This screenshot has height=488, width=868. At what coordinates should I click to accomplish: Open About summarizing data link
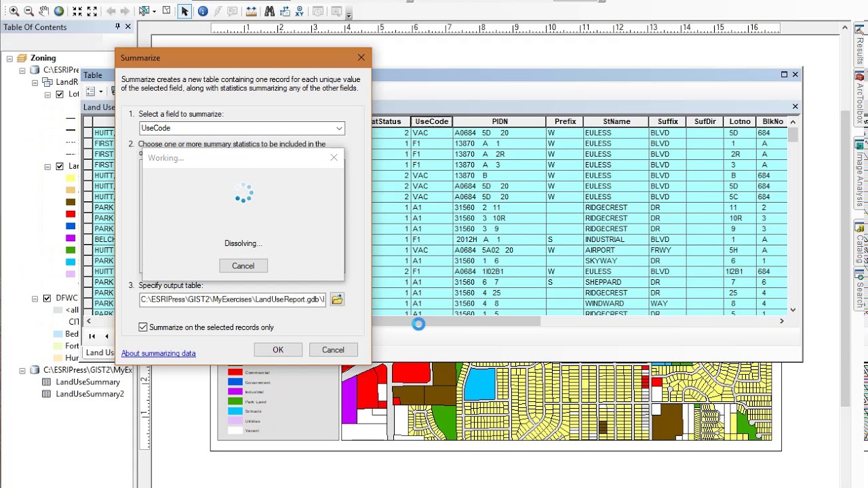point(158,353)
